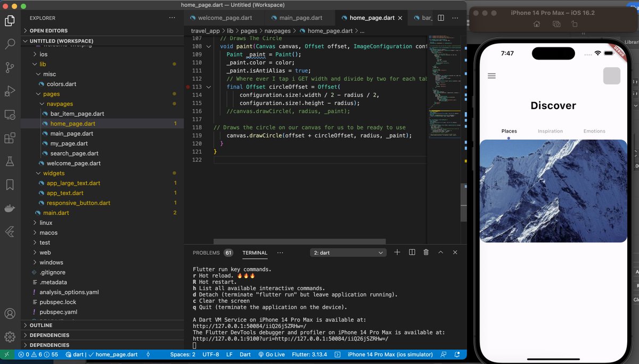Image resolution: width=639 pixels, height=364 pixels.
Task: Collapse code fold at line 108
Action: (x=209, y=46)
